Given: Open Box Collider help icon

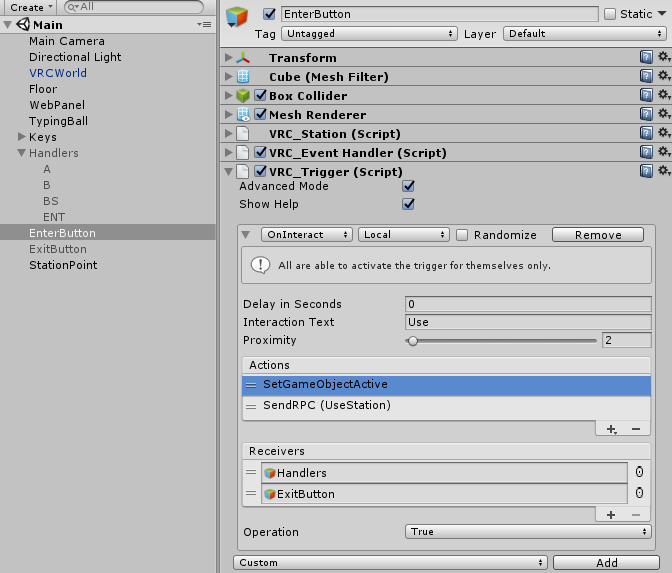Looking at the screenshot, I should pos(646,95).
